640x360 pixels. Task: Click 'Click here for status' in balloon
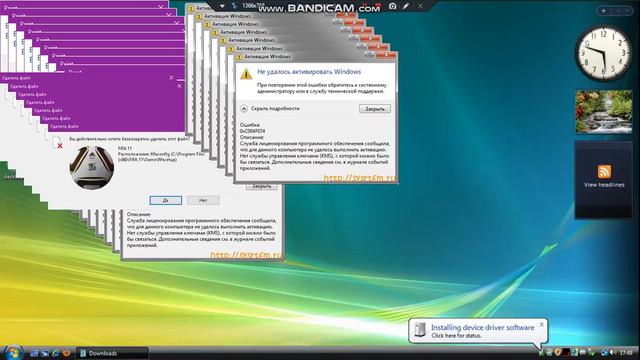456,336
